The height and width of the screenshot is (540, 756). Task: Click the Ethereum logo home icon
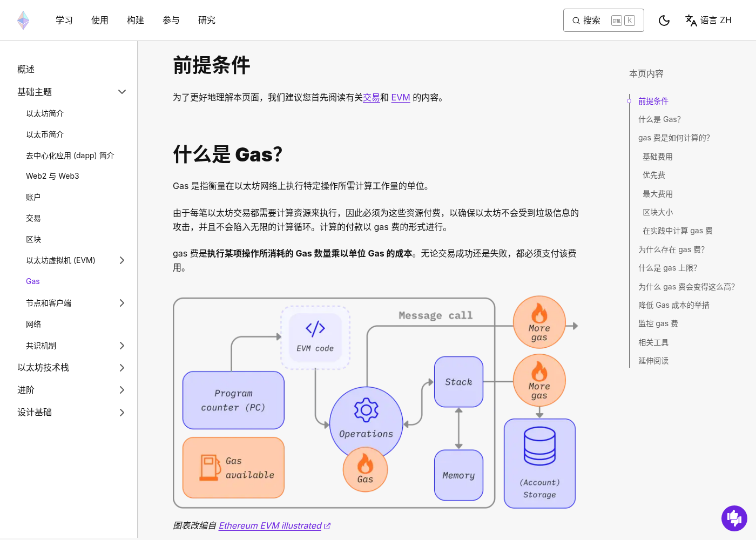[x=23, y=21]
